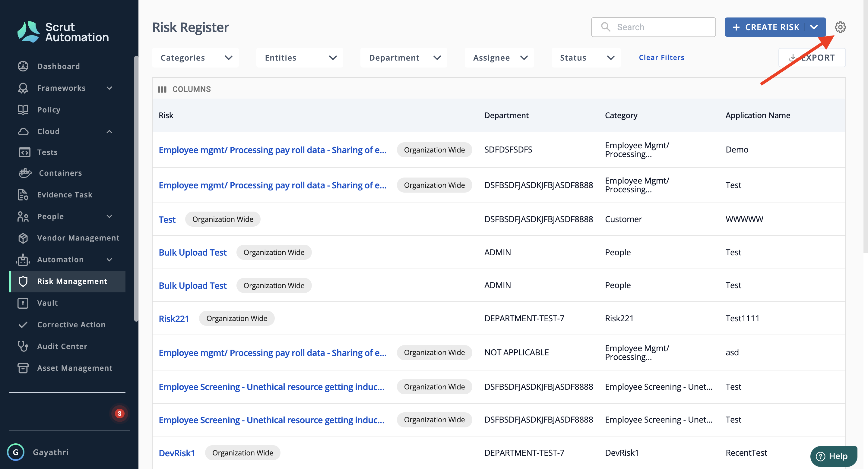868x469 pixels.
Task: Click the Asset Management archive icon
Action: click(23, 368)
